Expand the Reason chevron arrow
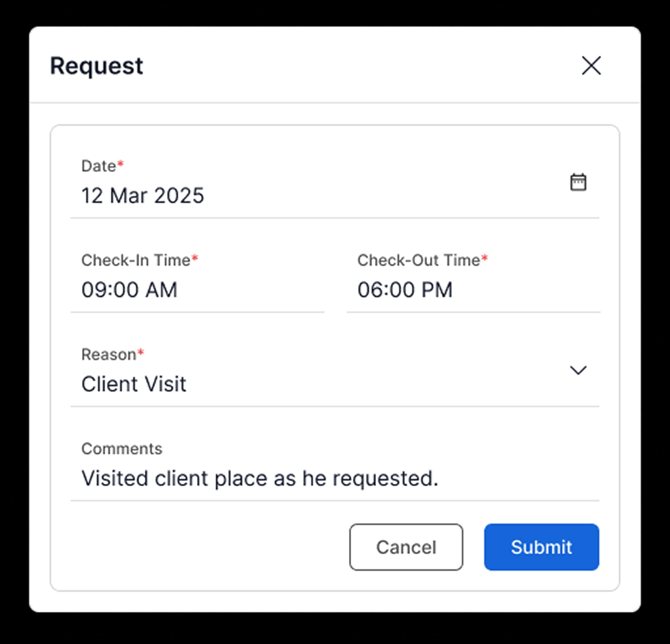This screenshot has width=670, height=644. (578, 370)
